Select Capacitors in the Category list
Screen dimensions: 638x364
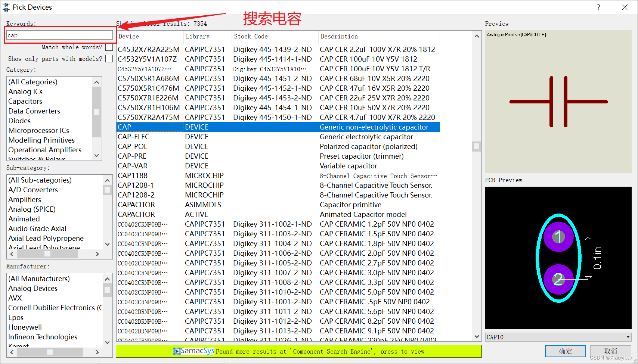pos(25,101)
